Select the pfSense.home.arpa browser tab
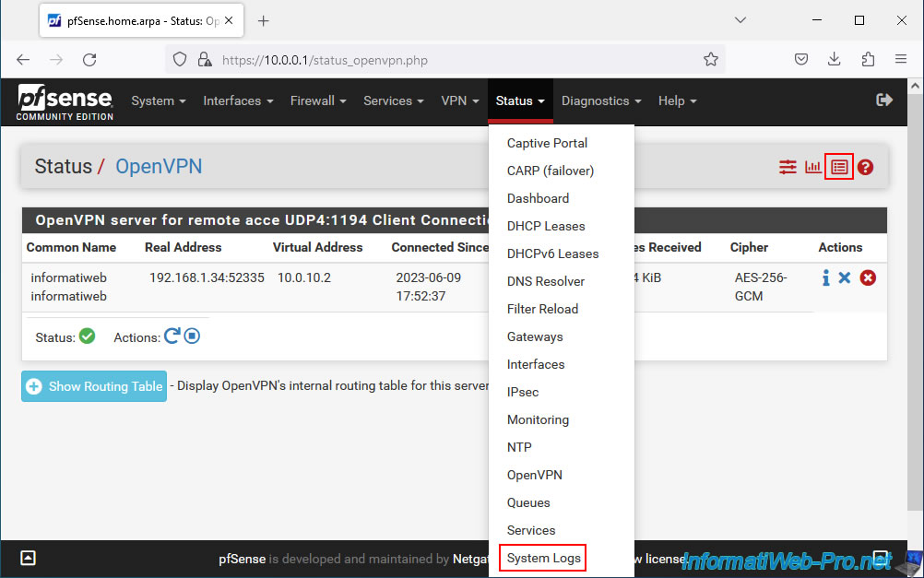Screen dimensions: 924x578 [x=141, y=21]
